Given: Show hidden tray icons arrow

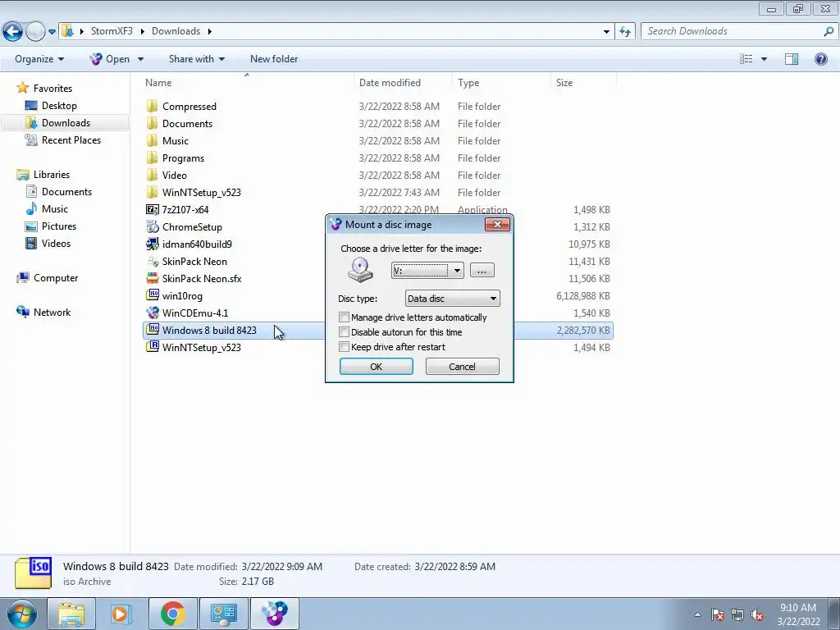Looking at the screenshot, I should tap(697, 615).
